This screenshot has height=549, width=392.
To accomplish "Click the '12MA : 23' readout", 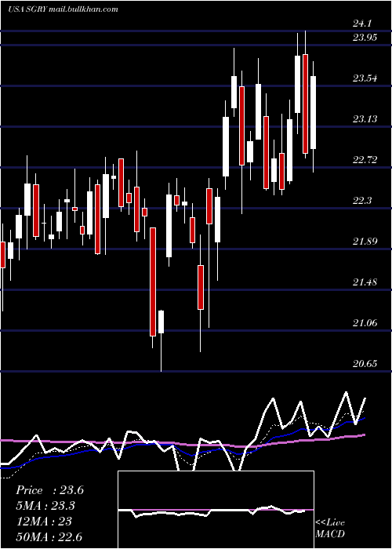I will pyautogui.click(x=44, y=522).
